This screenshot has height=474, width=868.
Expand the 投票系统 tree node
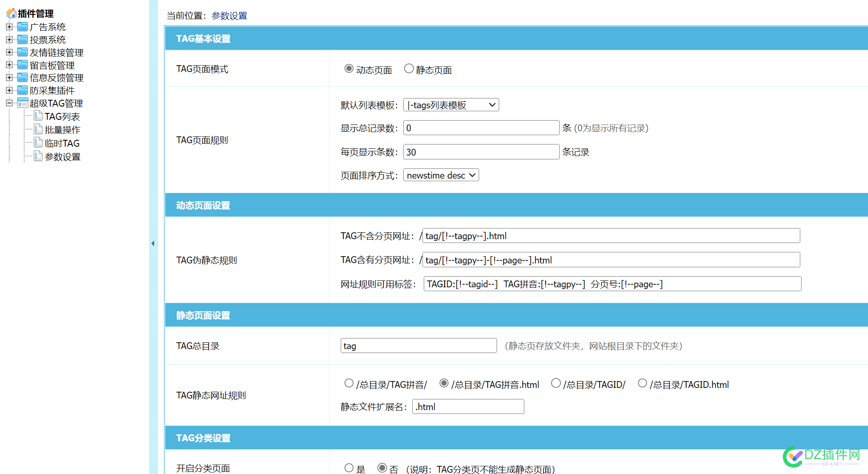9,40
